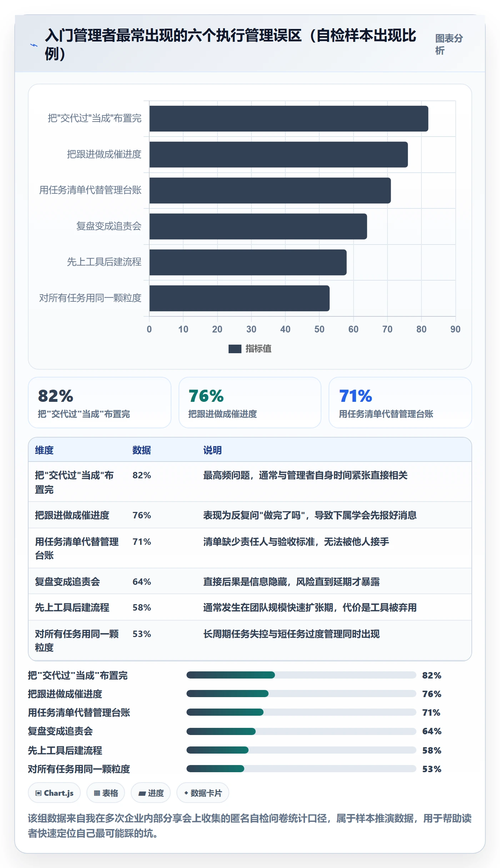Click table text 清单缺少责任人与验收标准
The width and height of the screenshot is (500, 868).
[x=259, y=542]
